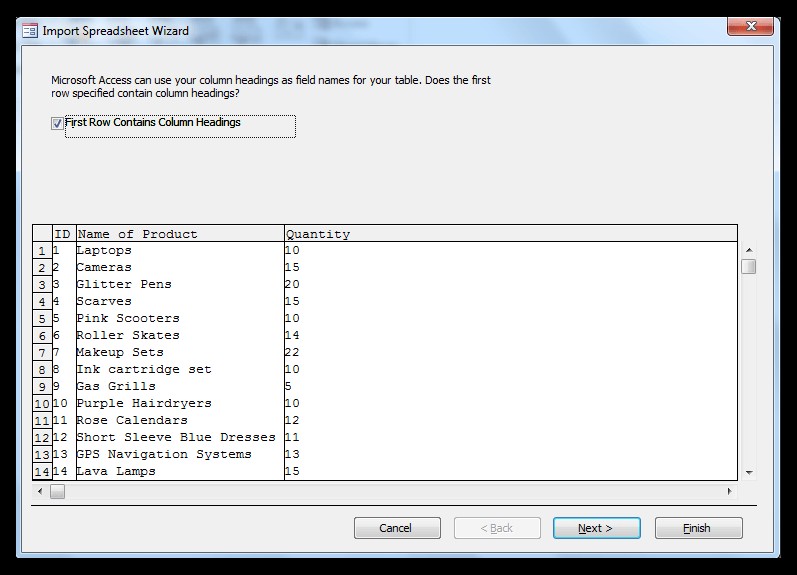Viewport: 797px width, 575px height.
Task: Click the Cancel button
Action: point(397,528)
